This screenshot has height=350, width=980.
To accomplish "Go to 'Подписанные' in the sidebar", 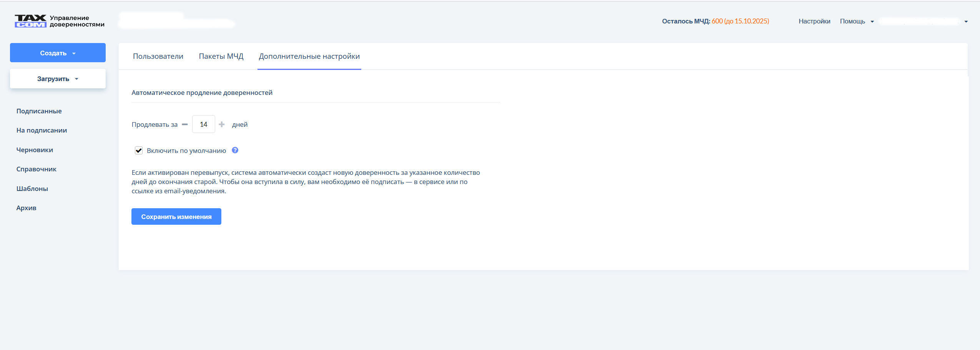I will (x=39, y=111).
